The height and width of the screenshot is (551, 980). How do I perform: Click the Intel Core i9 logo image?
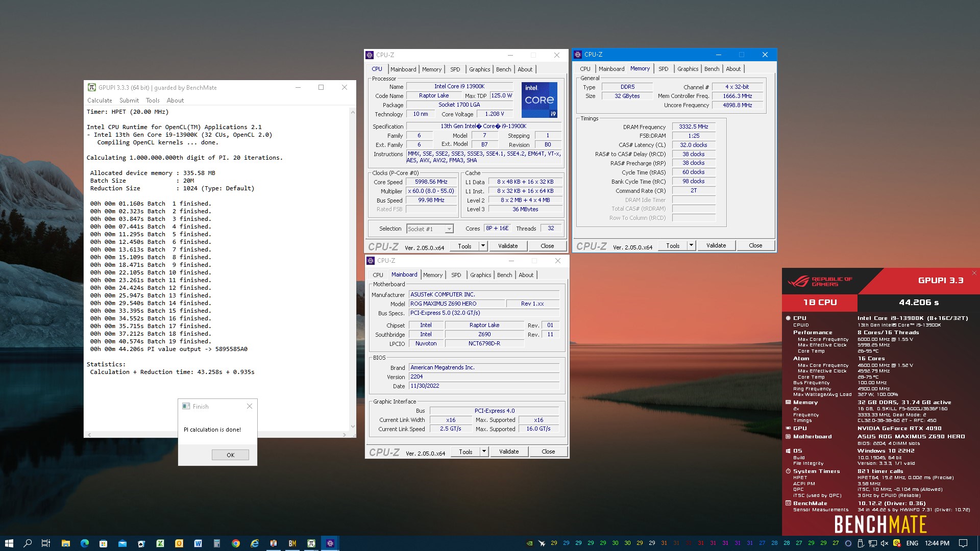pyautogui.click(x=540, y=100)
